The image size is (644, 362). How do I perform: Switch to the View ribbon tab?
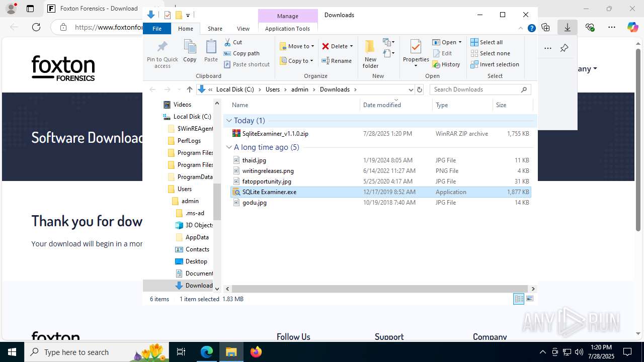(243, 29)
